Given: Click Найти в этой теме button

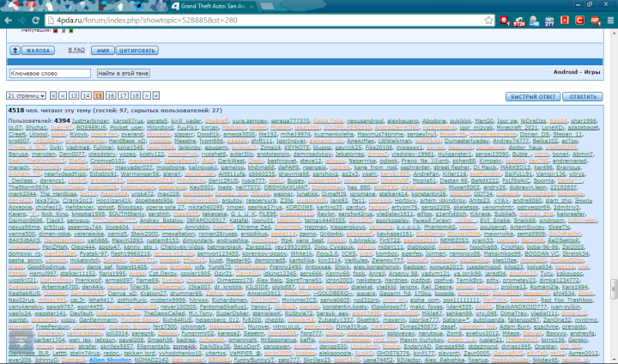Looking at the screenshot, I should point(124,73).
